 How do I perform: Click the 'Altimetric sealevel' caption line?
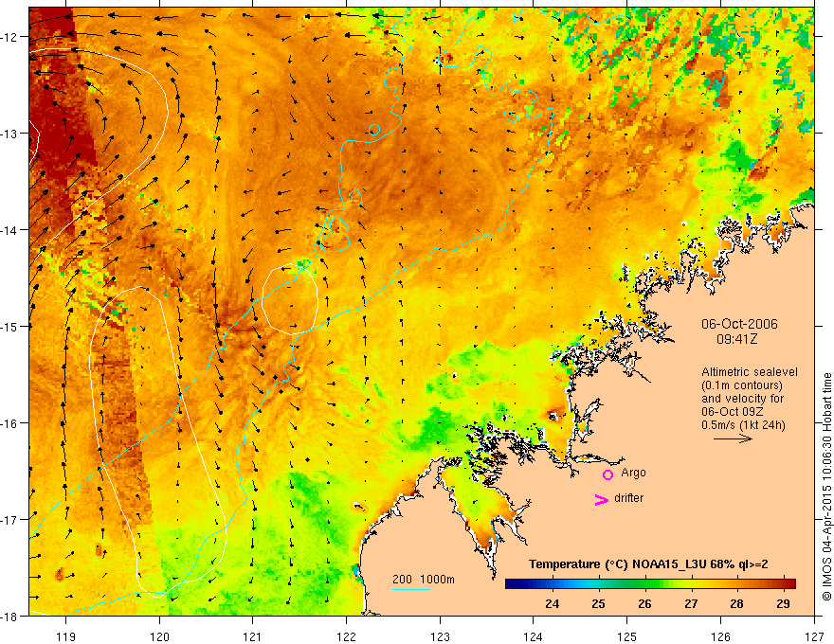click(x=750, y=372)
